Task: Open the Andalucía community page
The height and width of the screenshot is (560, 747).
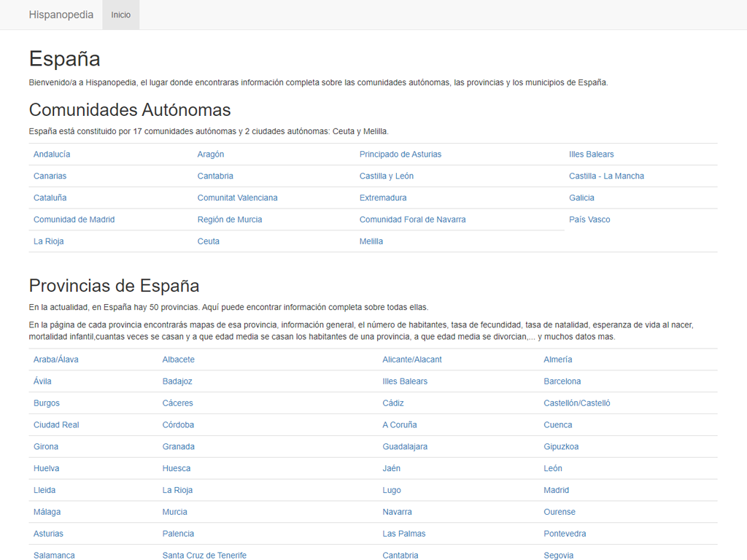Action: pyautogui.click(x=52, y=155)
